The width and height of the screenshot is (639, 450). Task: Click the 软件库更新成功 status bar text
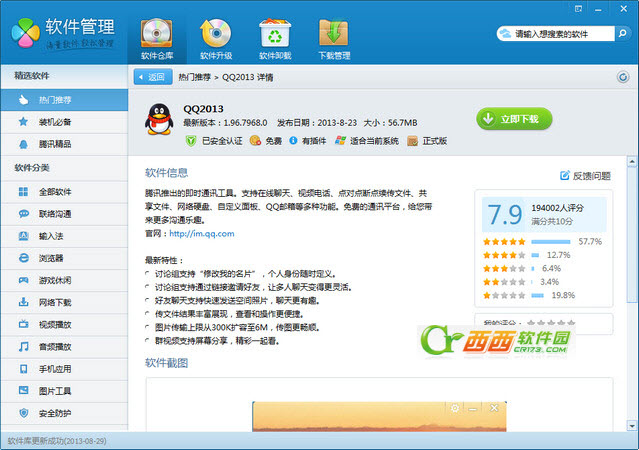click(57, 441)
